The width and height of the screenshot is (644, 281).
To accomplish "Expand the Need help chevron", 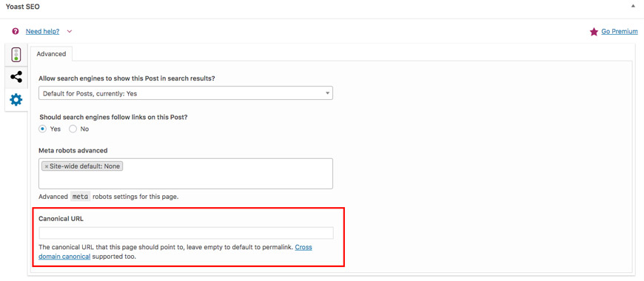I will 69,31.
